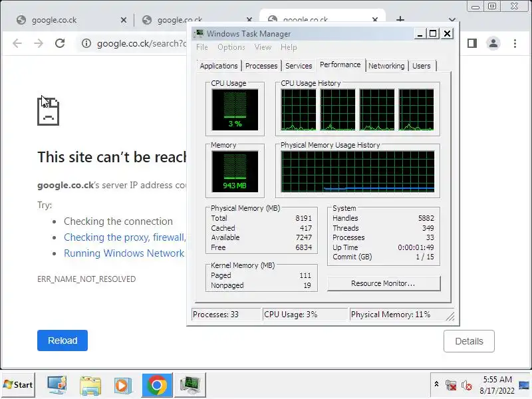Close the second google.co.ck tab

[249, 20]
